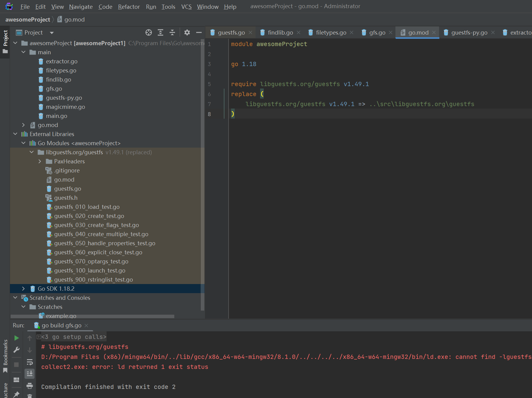Collapse Go Modules awesomeProject node
The width and height of the screenshot is (532, 398).
(x=24, y=143)
